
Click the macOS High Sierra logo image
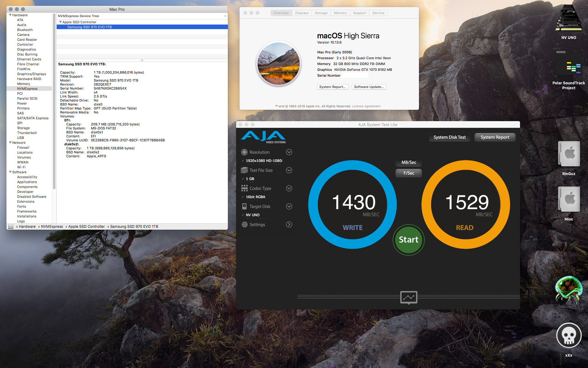(279, 63)
